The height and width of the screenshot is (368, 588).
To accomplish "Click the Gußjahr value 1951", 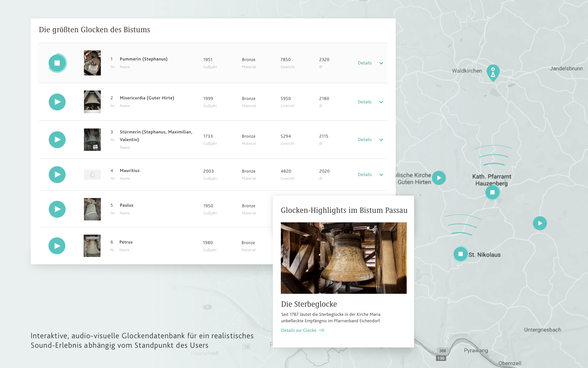I will click(208, 59).
